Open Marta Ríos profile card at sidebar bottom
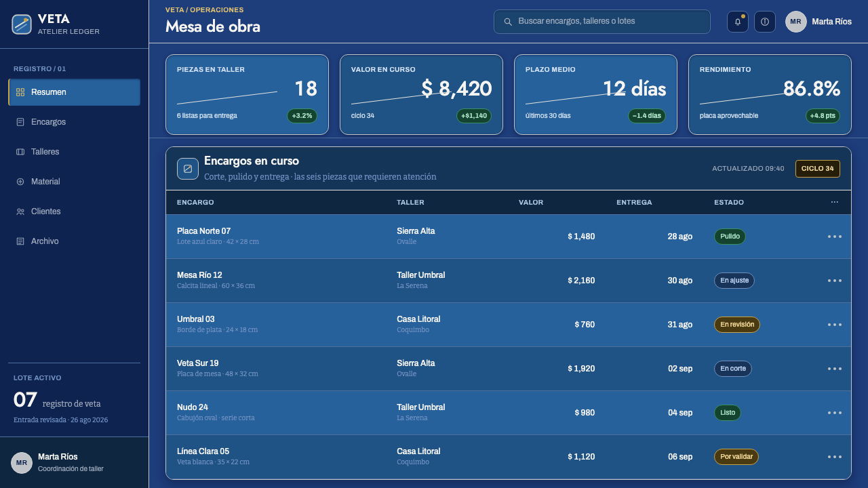Viewport: 868px width, 488px height. [75, 462]
